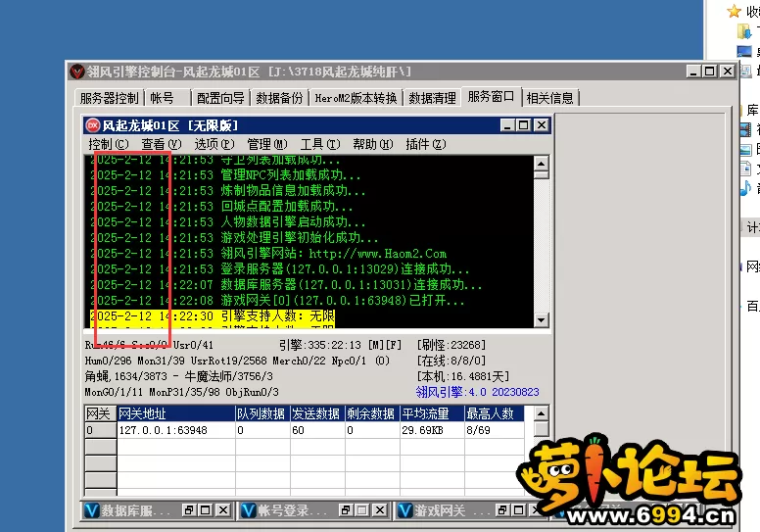Open the 选项(P) menu
760x532 pixels.
point(214,144)
